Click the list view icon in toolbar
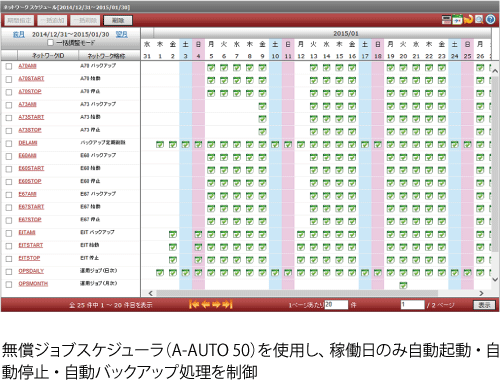Viewport: 501px width, 384px height. [x=446, y=20]
